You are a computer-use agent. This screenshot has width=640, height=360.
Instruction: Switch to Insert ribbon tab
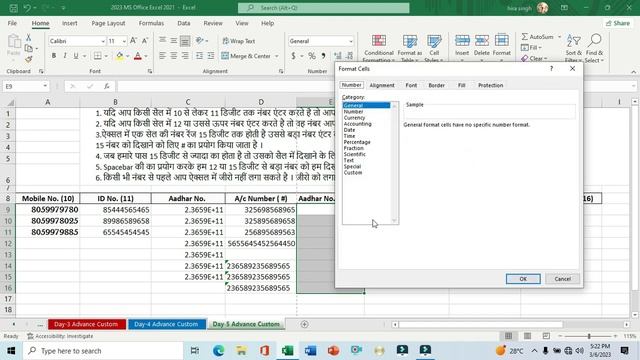click(69, 23)
